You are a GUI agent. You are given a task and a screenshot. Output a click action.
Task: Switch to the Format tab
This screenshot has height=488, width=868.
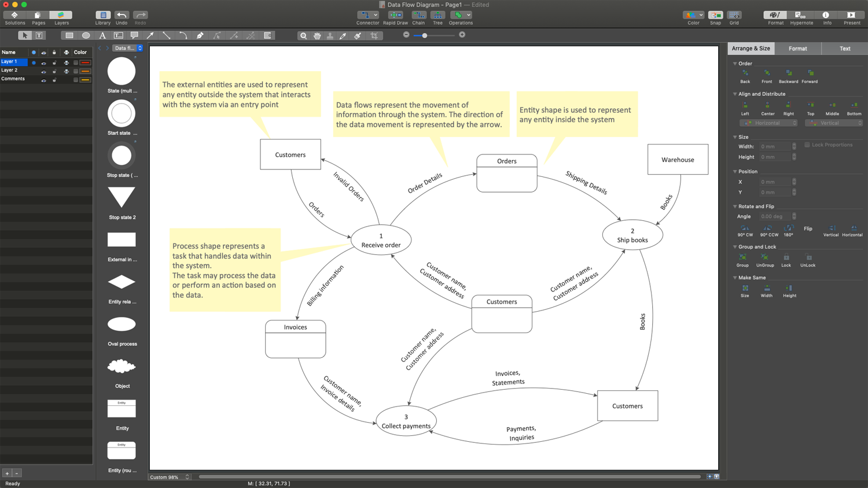point(797,49)
